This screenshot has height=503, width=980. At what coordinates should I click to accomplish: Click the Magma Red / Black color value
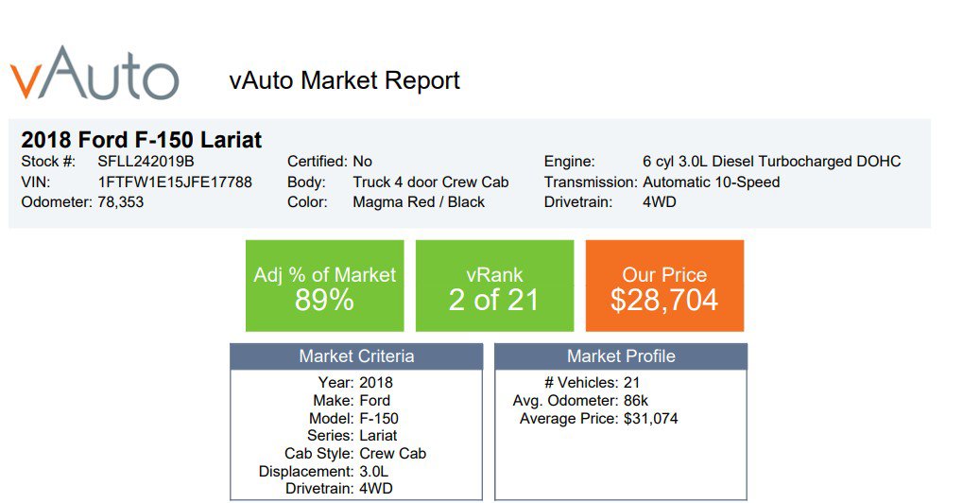click(419, 201)
